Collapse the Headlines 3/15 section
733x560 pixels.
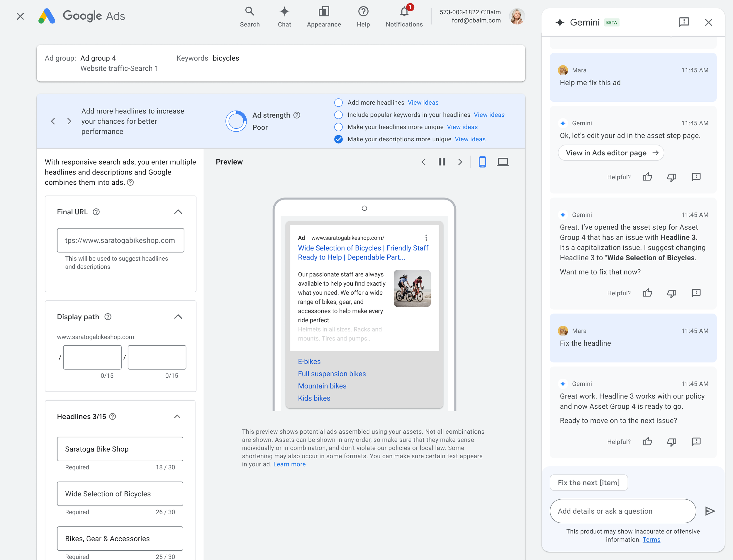[x=177, y=417]
